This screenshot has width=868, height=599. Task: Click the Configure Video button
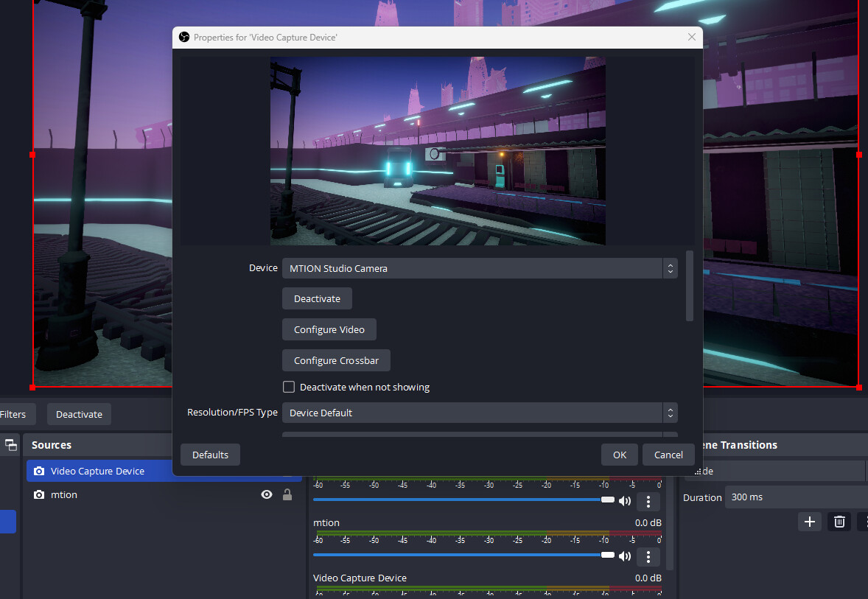pos(329,329)
